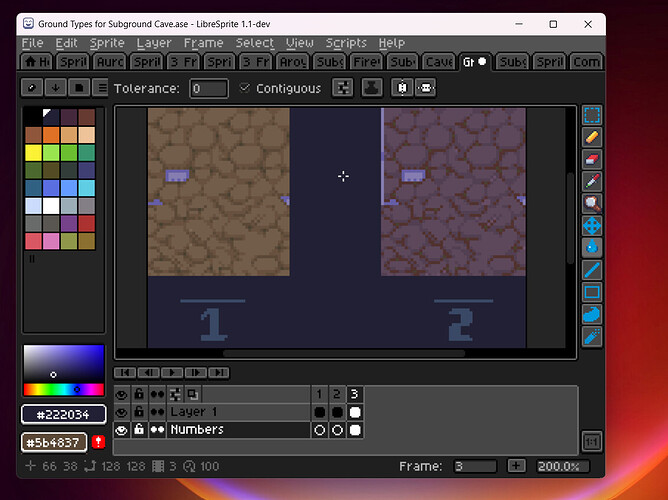Open the 1:1 preview mini editor
Screen dimensions: 668x500
(592, 442)
